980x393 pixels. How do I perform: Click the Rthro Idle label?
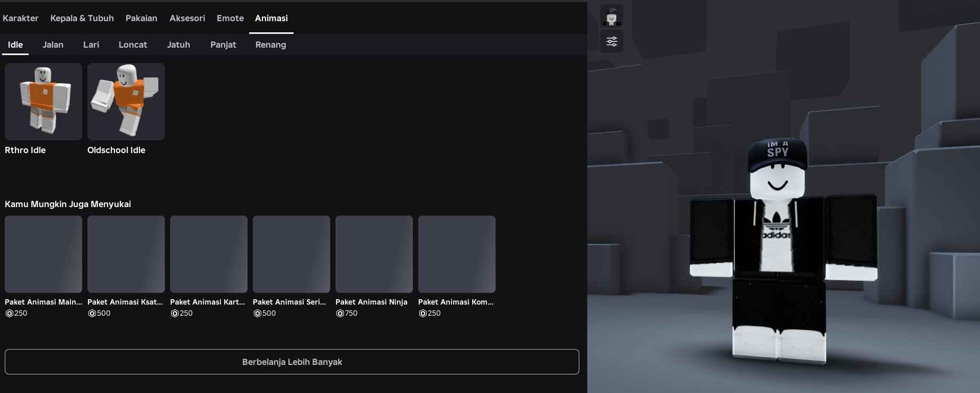pos(25,150)
